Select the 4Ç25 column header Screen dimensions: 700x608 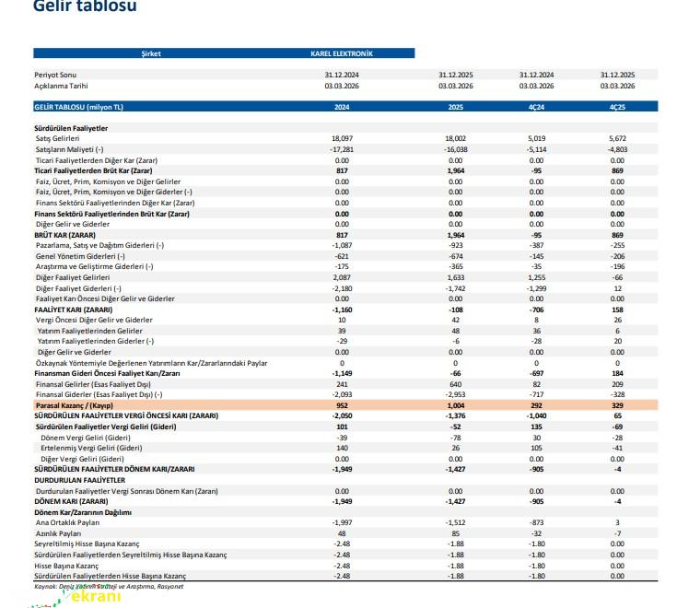click(617, 107)
